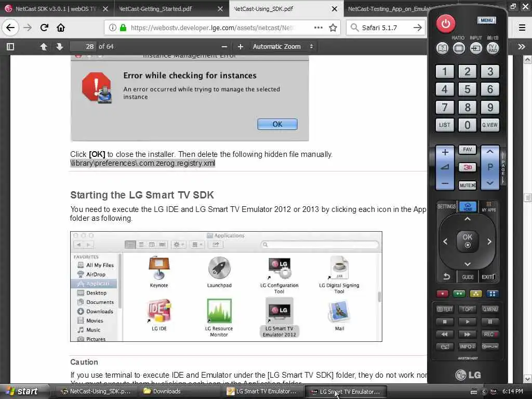Click the OK button on the remote's d-pad

tap(467, 241)
